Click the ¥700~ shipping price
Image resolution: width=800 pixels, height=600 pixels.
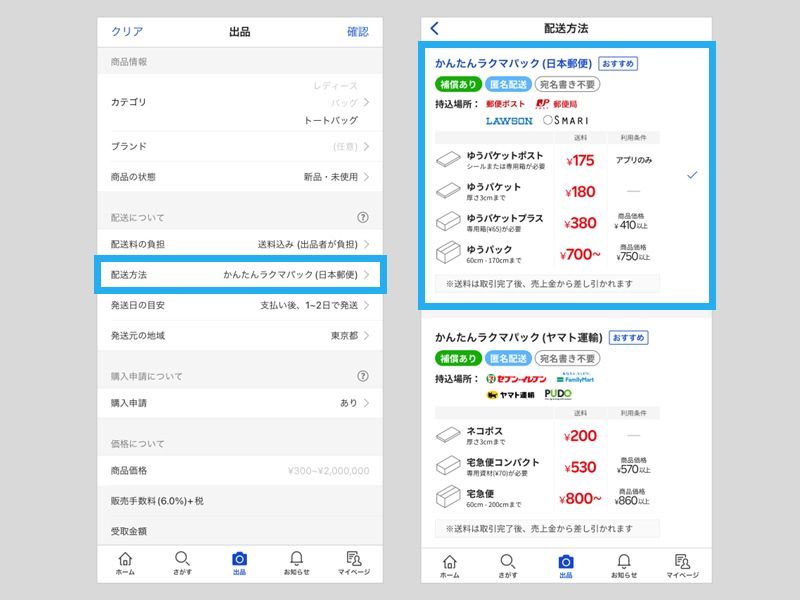[580, 254]
